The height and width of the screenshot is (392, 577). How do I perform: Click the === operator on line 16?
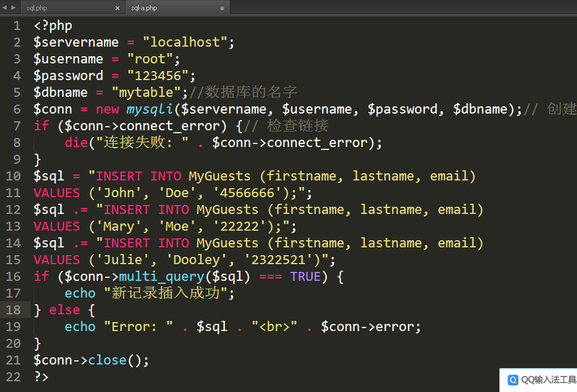pos(270,277)
